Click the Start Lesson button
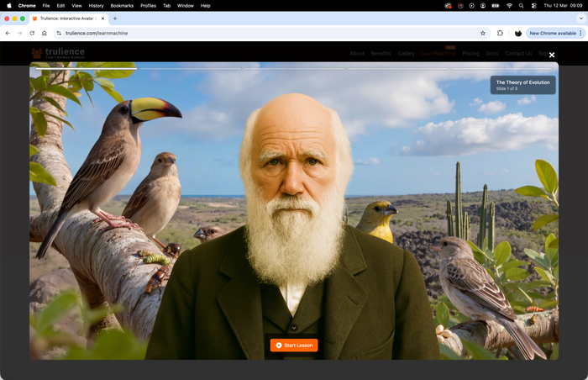The image size is (588, 380). pyautogui.click(x=294, y=346)
